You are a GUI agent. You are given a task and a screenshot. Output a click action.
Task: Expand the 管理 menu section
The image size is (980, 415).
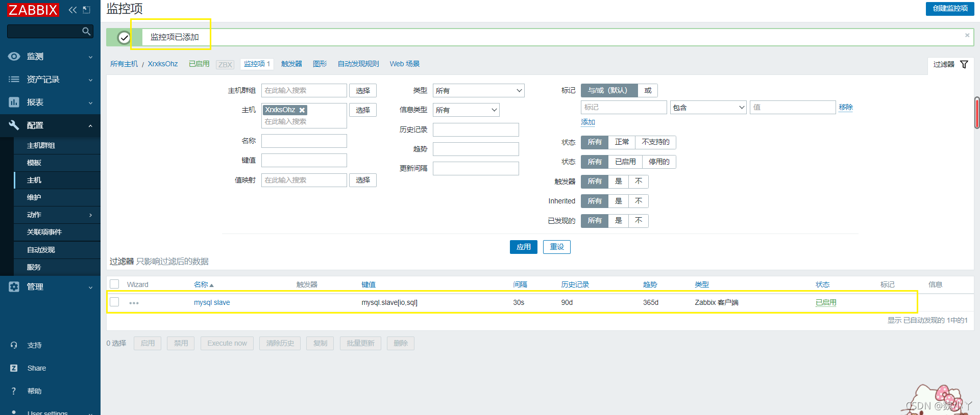coord(90,287)
